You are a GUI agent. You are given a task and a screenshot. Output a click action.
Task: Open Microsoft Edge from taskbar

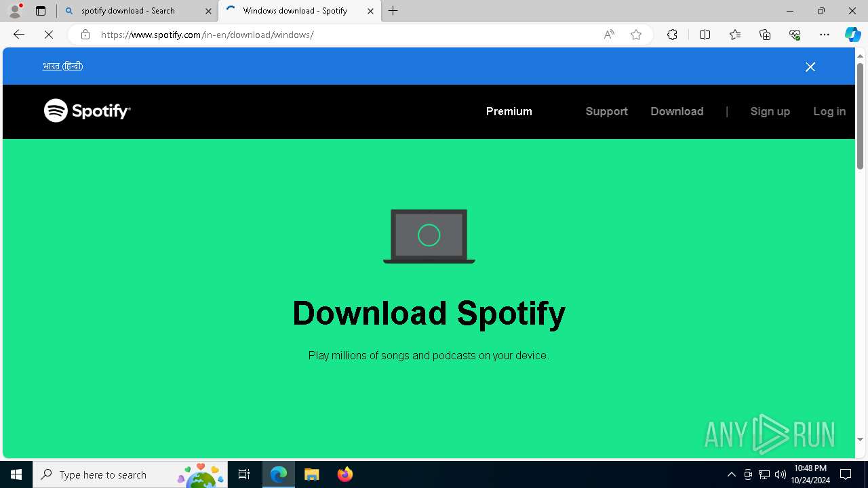279,474
